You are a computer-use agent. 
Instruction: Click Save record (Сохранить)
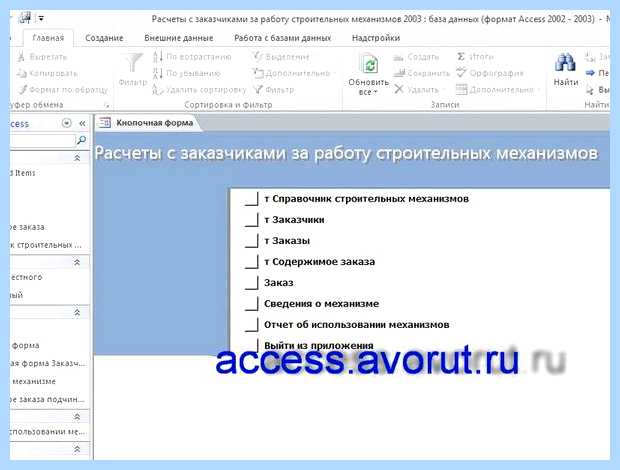422,74
